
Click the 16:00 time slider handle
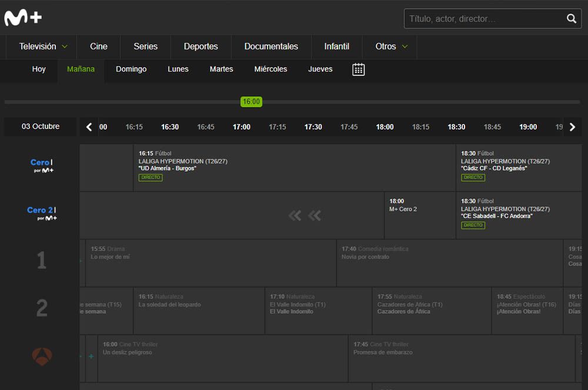pos(251,102)
